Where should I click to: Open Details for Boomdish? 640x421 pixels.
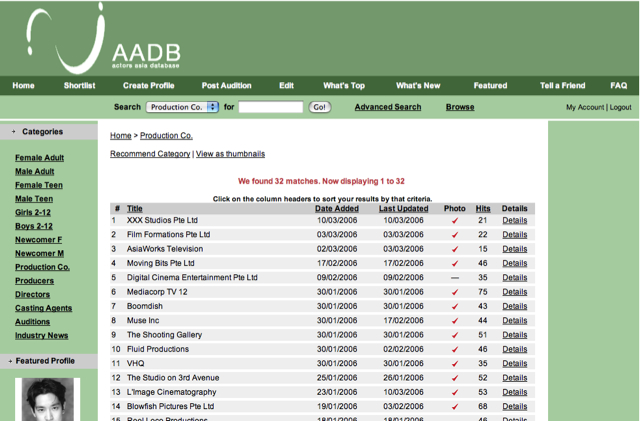515,306
